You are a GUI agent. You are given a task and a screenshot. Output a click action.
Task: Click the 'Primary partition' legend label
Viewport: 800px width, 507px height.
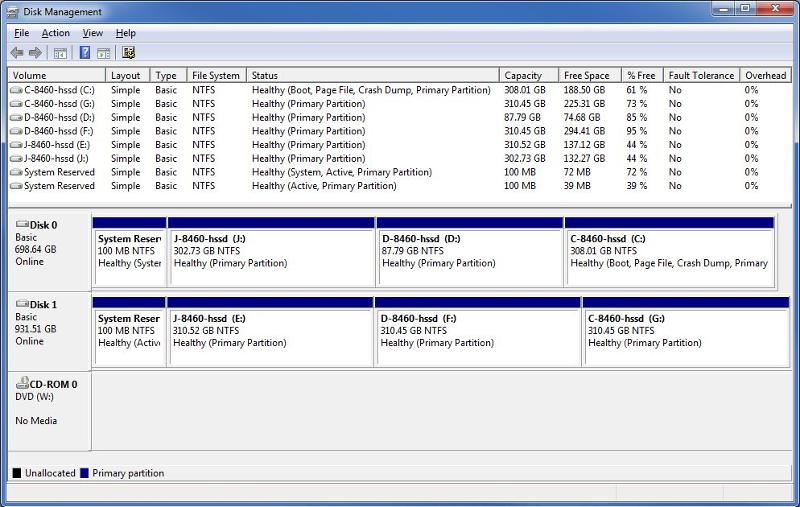point(128,473)
